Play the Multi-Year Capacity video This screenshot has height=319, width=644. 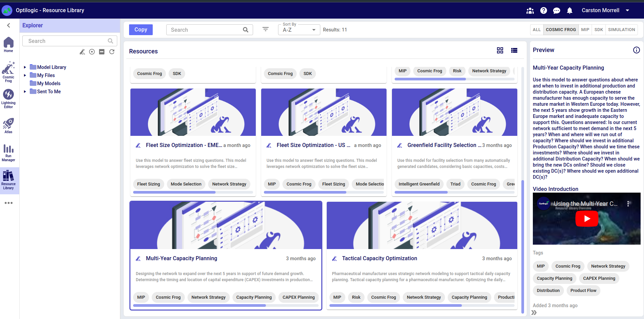[x=587, y=219]
